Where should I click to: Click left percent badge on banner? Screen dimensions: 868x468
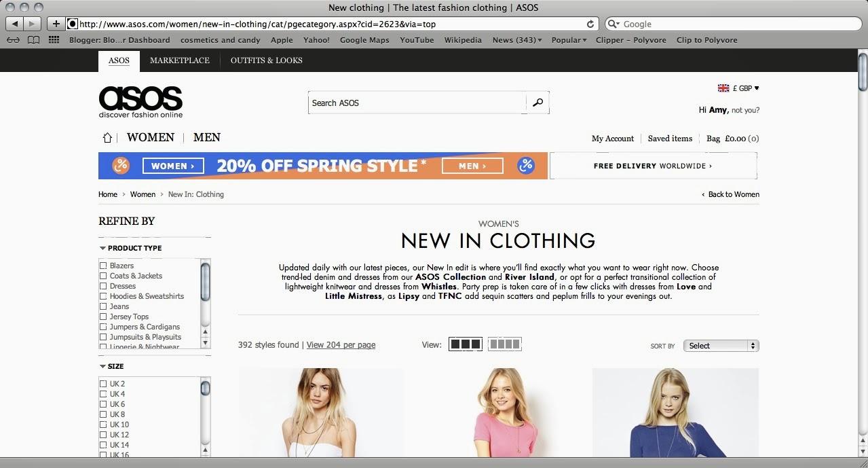(x=121, y=165)
